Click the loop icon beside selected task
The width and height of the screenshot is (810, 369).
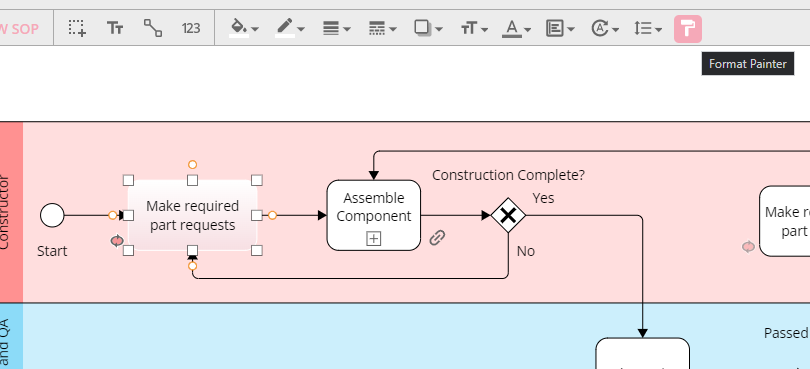(117, 241)
